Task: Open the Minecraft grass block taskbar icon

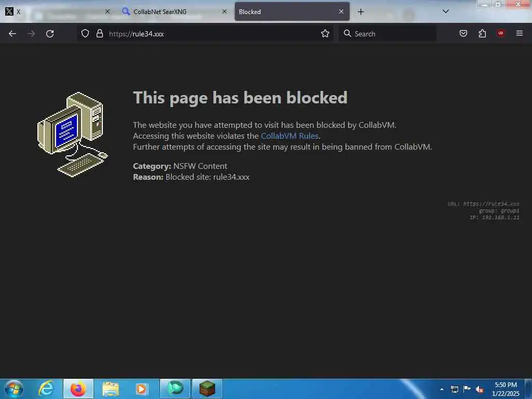Action: pos(207,389)
